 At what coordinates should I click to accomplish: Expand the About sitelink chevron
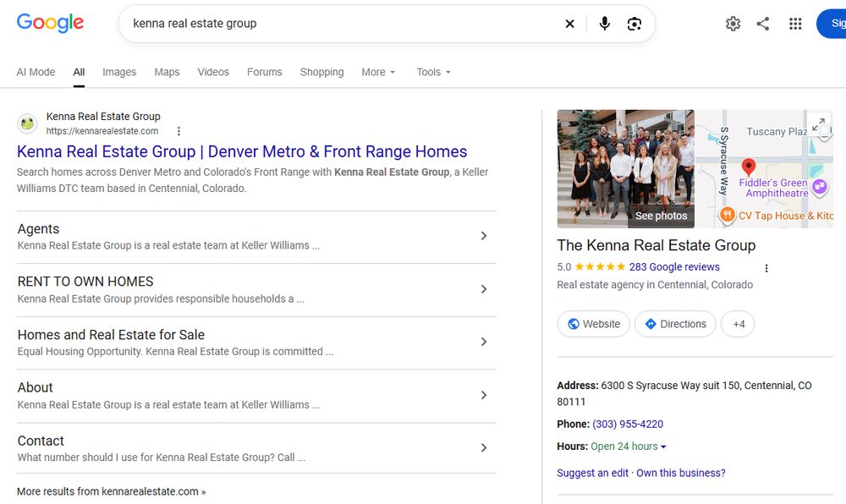[484, 395]
